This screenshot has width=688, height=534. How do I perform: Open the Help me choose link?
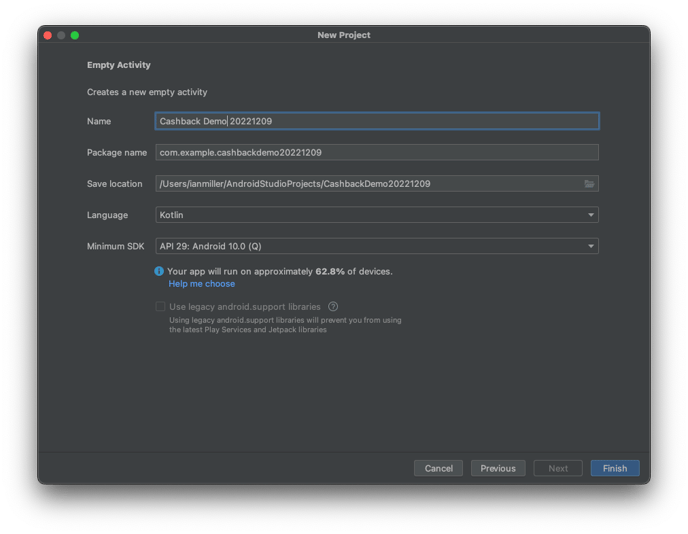(202, 284)
